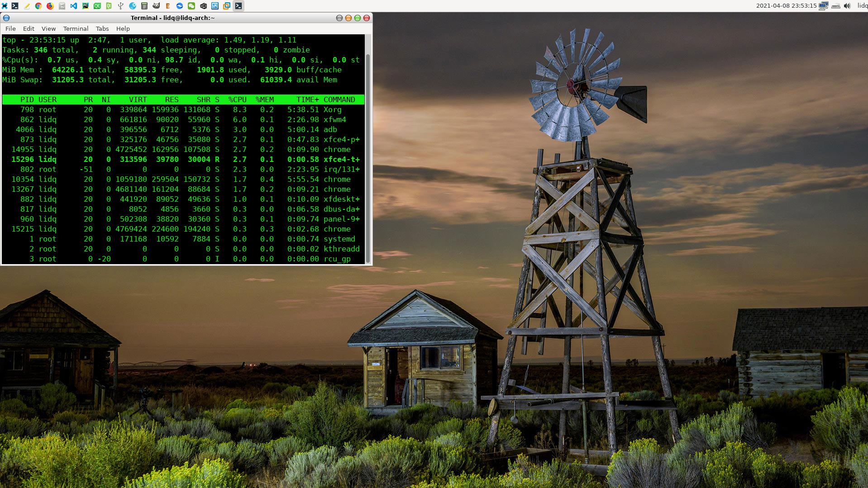
Task: Click the terminal title bar text
Action: (x=172, y=18)
